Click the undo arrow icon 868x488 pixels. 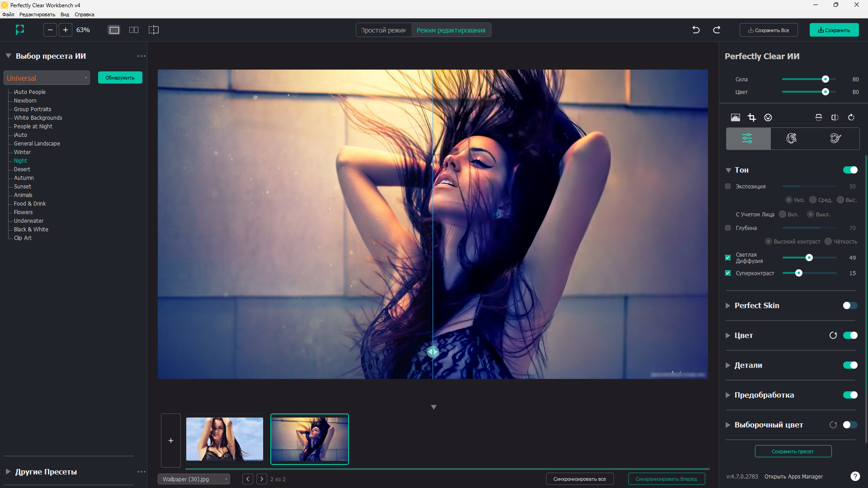coord(696,30)
